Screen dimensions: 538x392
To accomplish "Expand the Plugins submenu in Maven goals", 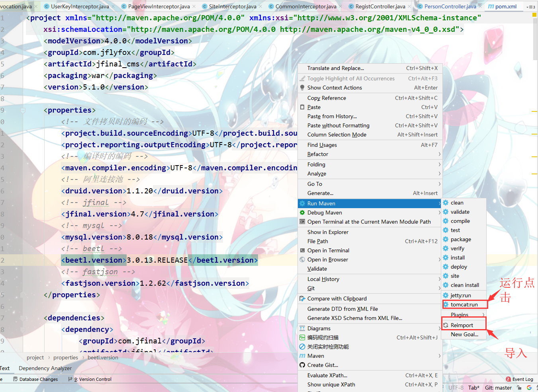I will point(464,315).
